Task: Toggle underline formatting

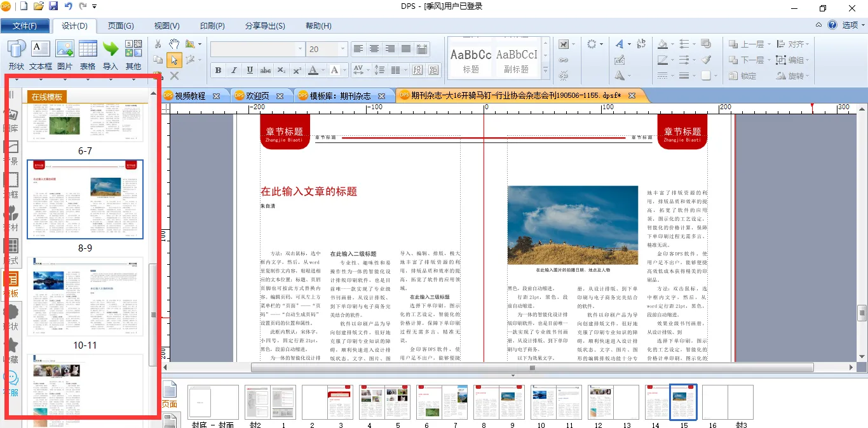Action: [x=250, y=70]
